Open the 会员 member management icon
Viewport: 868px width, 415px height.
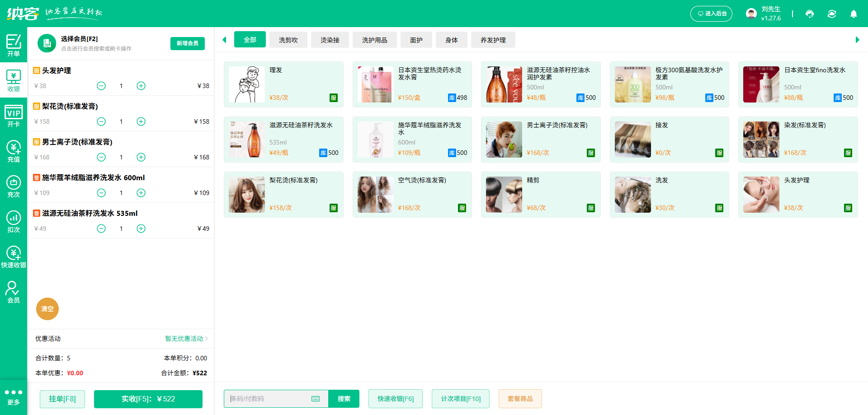click(x=14, y=292)
